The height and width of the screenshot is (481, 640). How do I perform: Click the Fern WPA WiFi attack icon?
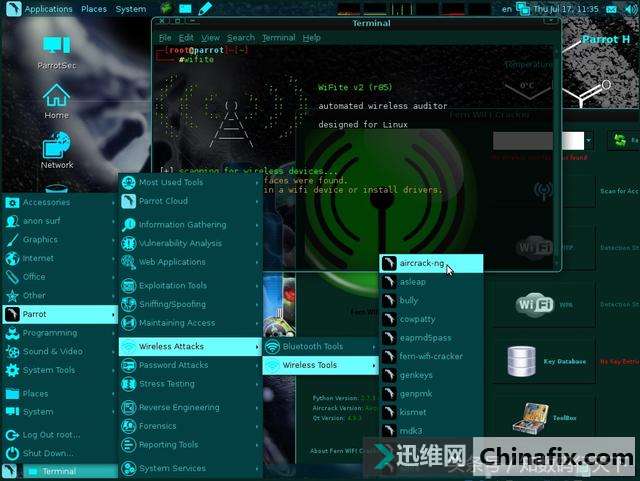(535, 304)
